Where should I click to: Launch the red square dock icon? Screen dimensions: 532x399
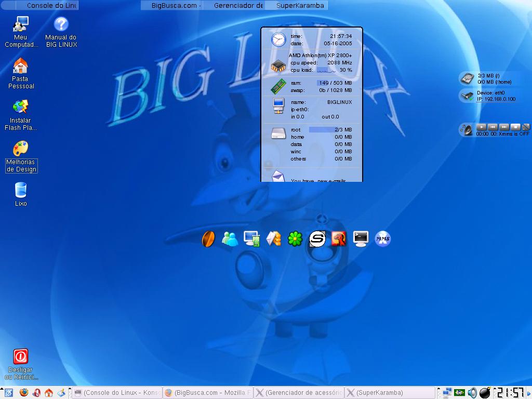click(339, 239)
